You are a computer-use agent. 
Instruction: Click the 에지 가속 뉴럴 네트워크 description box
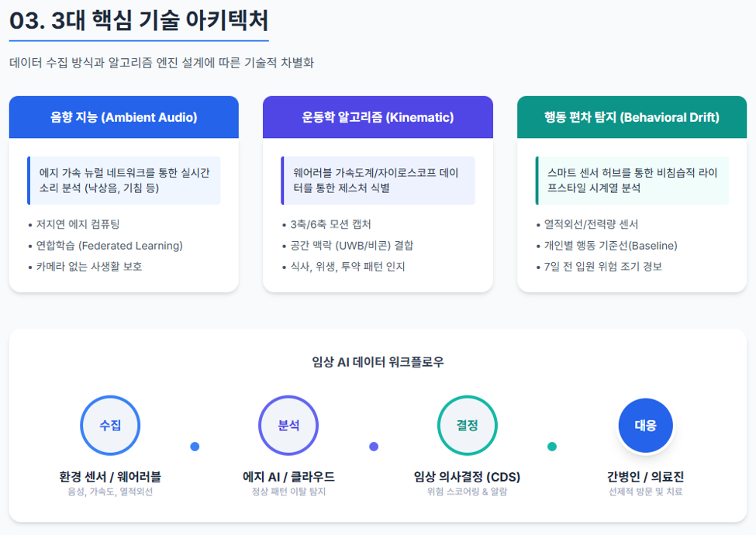point(124,180)
